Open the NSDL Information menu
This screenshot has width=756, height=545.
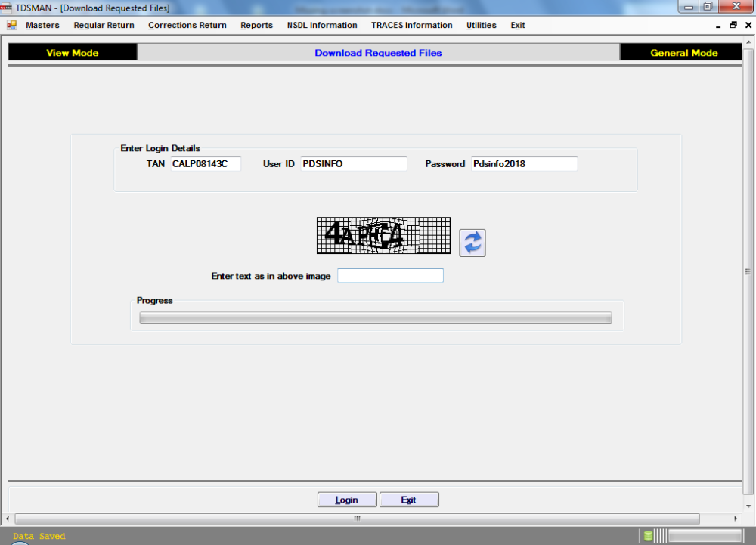tap(322, 25)
